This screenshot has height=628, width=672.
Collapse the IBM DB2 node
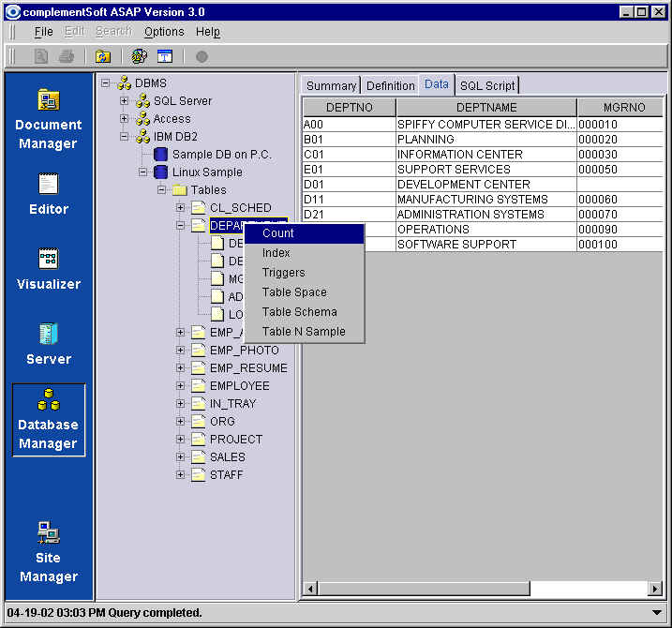tap(125, 136)
